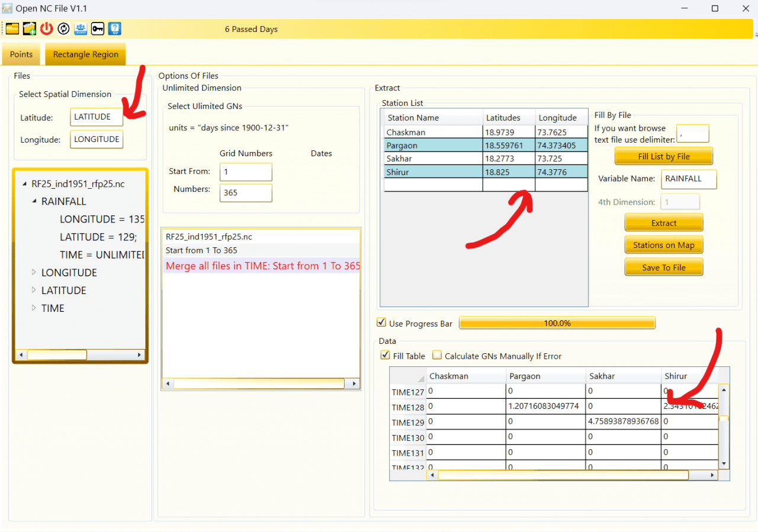Screen dimensions: 758x532
Task: Select the Chaskman row in Station List
Action: pos(486,133)
